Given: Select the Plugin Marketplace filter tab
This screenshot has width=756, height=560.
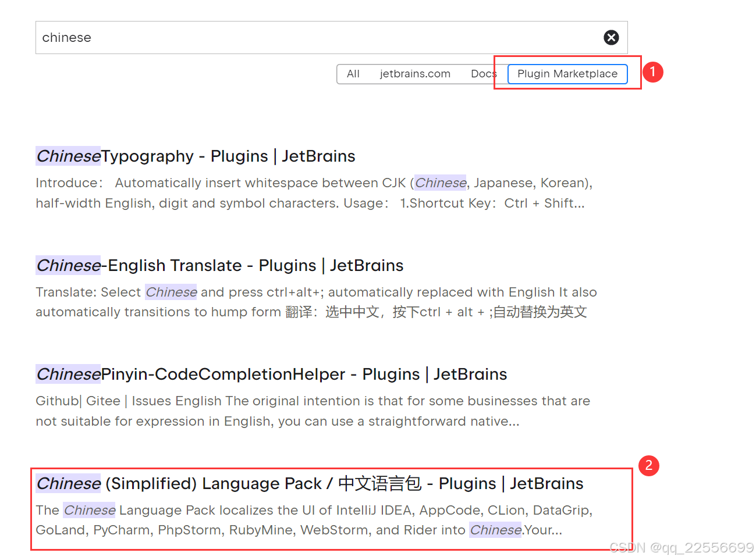Looking at the screenshot, I should coord(567,74).
